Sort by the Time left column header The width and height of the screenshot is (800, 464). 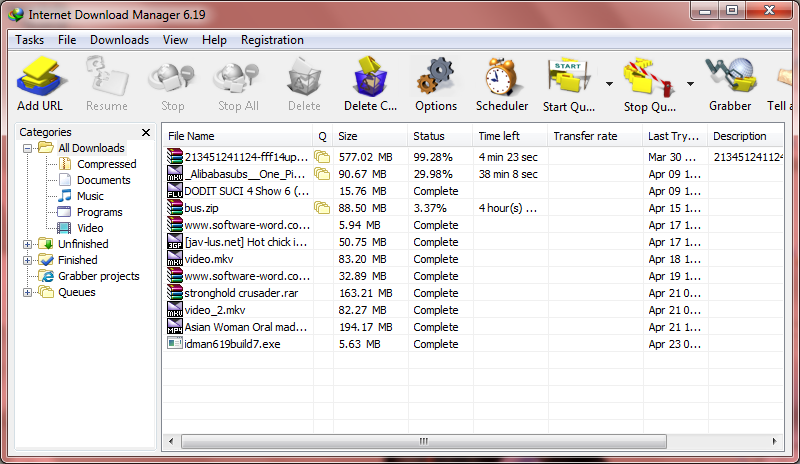(510, 136)
